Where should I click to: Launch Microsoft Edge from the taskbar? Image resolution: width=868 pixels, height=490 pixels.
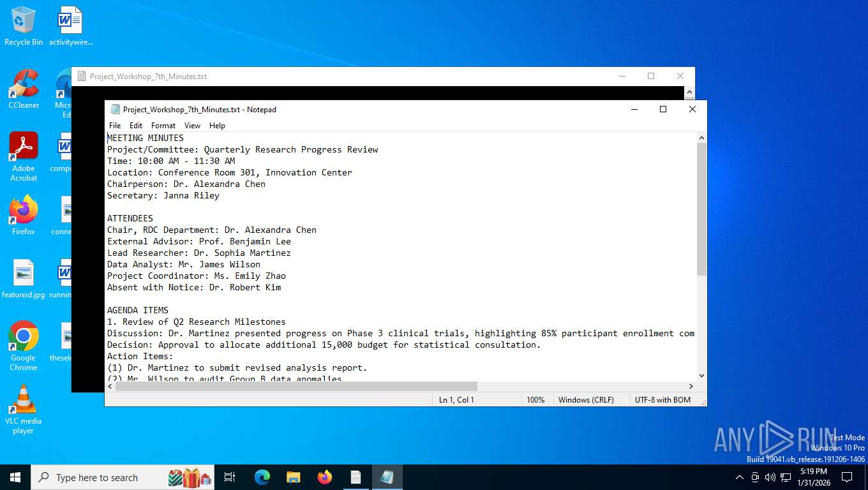(262, 477)
